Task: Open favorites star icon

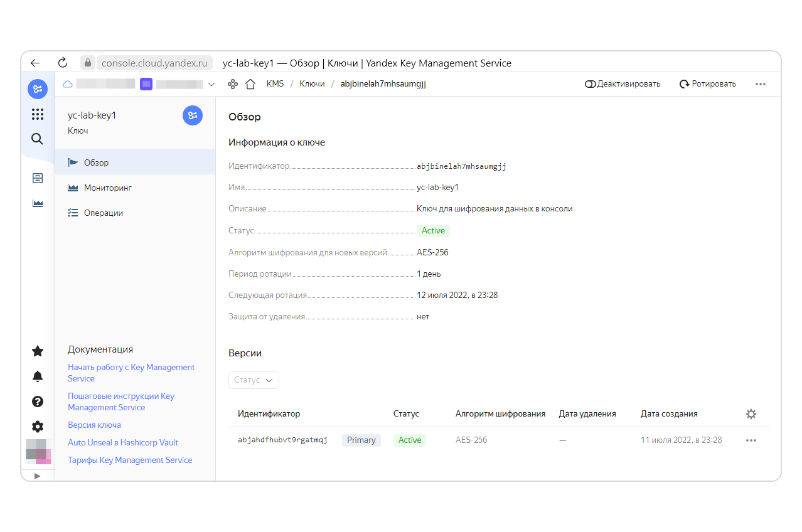Action: coord(38,351)
